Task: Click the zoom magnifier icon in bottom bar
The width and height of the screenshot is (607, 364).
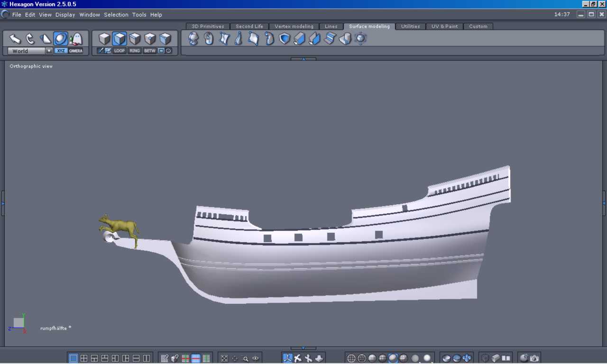Action: point(245,358)
